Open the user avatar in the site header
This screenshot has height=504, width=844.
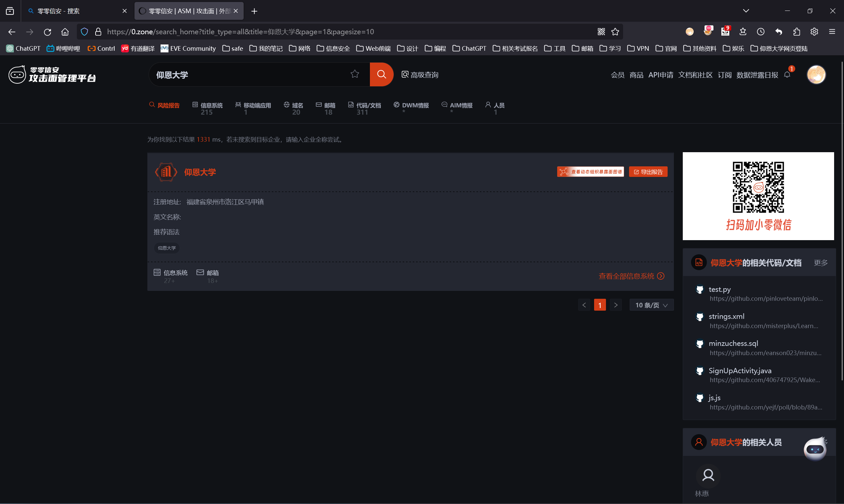(x=816, y=74)
